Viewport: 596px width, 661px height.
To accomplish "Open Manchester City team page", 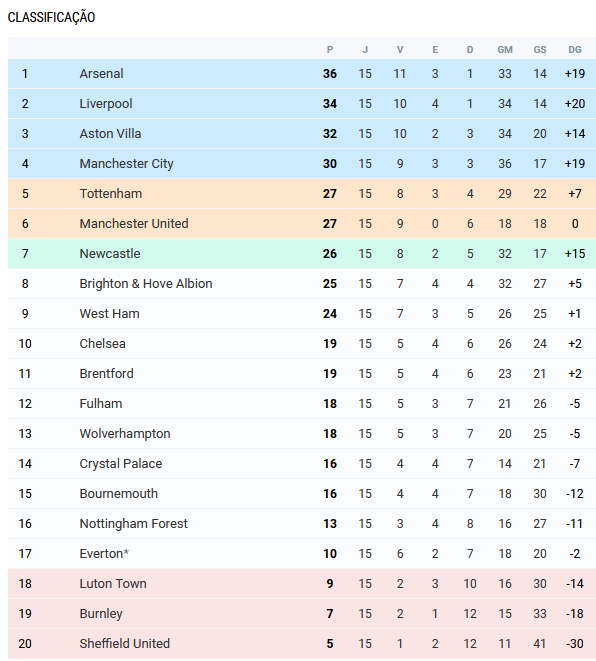I will (126, 164).
